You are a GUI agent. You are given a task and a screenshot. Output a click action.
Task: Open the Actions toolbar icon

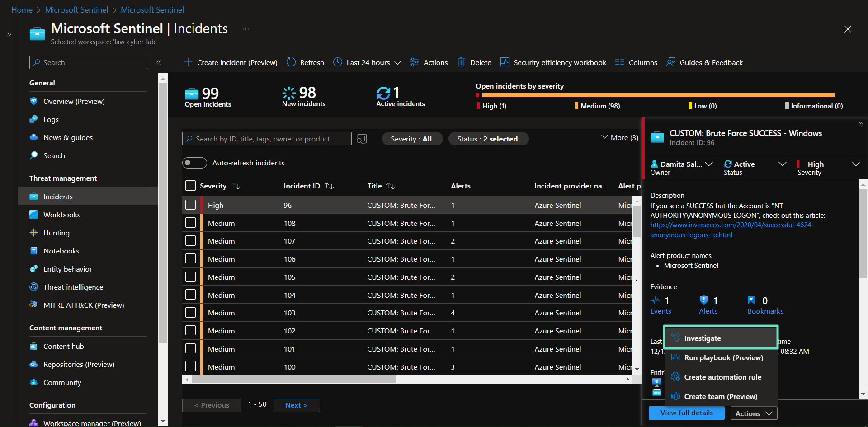[x=415, y=62]
